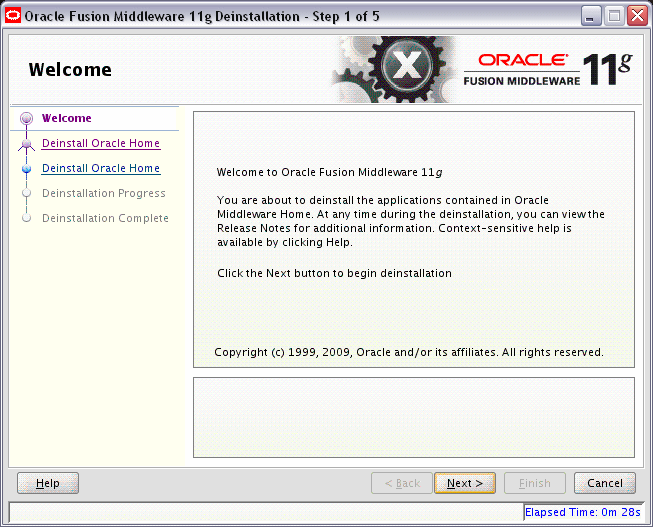Click the Welcome step circle marker
The width and height of the screenshot is (653, 527).
[x=27, y=119]
